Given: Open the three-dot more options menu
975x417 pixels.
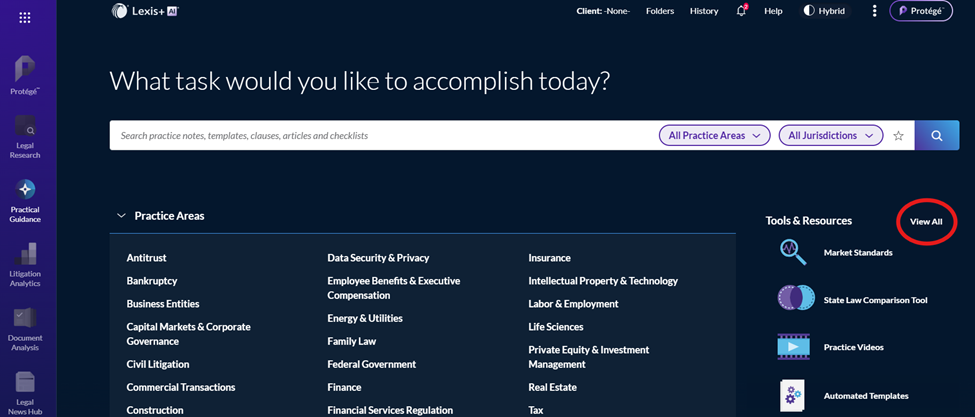Looking at the screenshot, I should [x=874, y=11].
